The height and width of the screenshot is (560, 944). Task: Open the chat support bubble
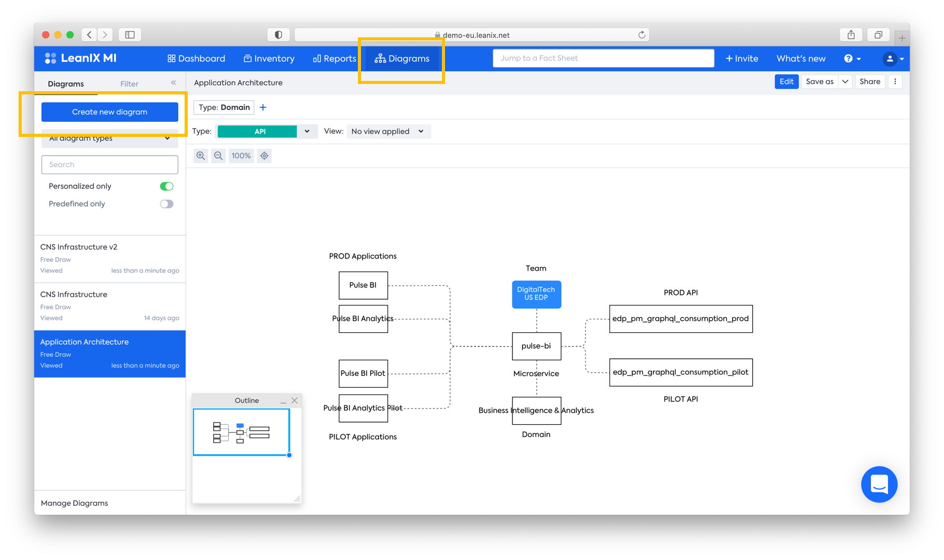tap(879, 484)
